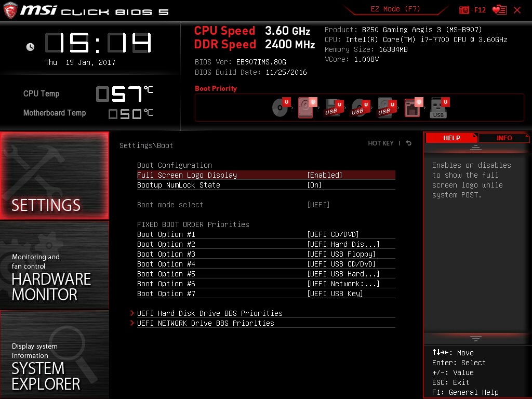Click the USB Key boot priority icon
532x399 pixels.
(x=440, y=108)
